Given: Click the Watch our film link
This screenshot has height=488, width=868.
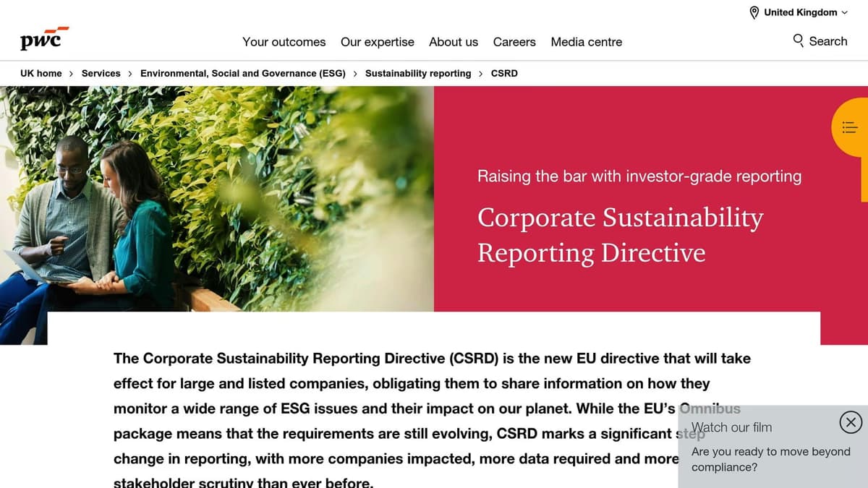Looking at the screenshot, I should coord(732,427).
